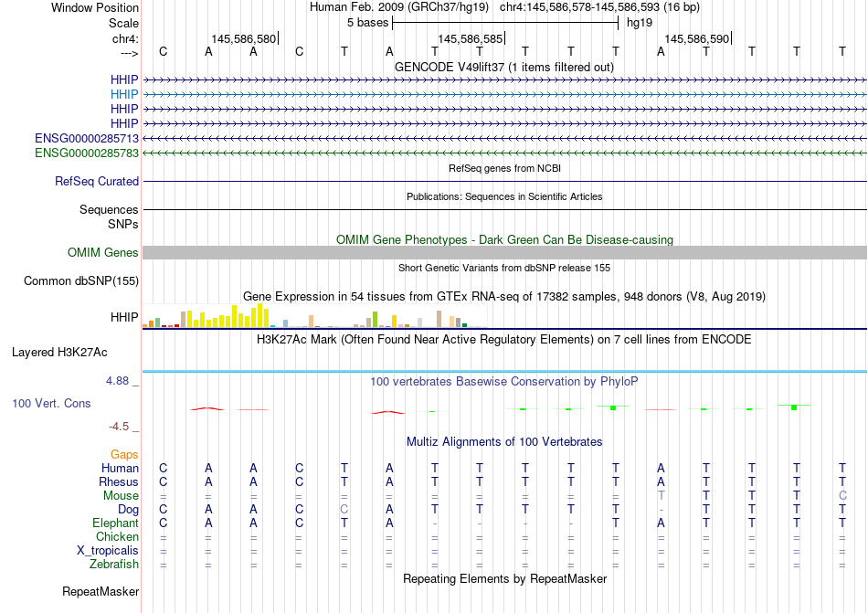
Task: Click the Sequences track label
Action: (x=109, y=210)
